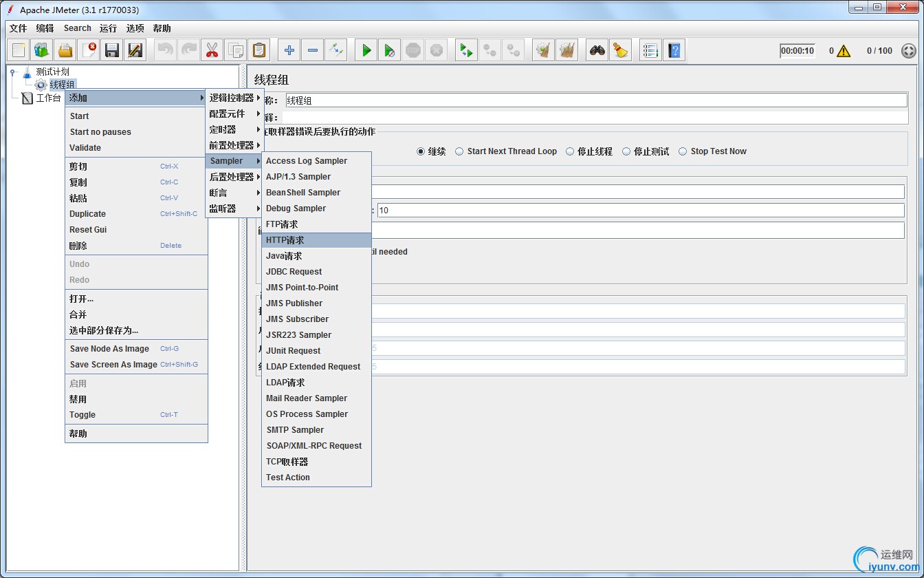The width and height of the screenshot is (924, 578).
Task: Expand the 断言 submenu
Action: click(234, 193)
